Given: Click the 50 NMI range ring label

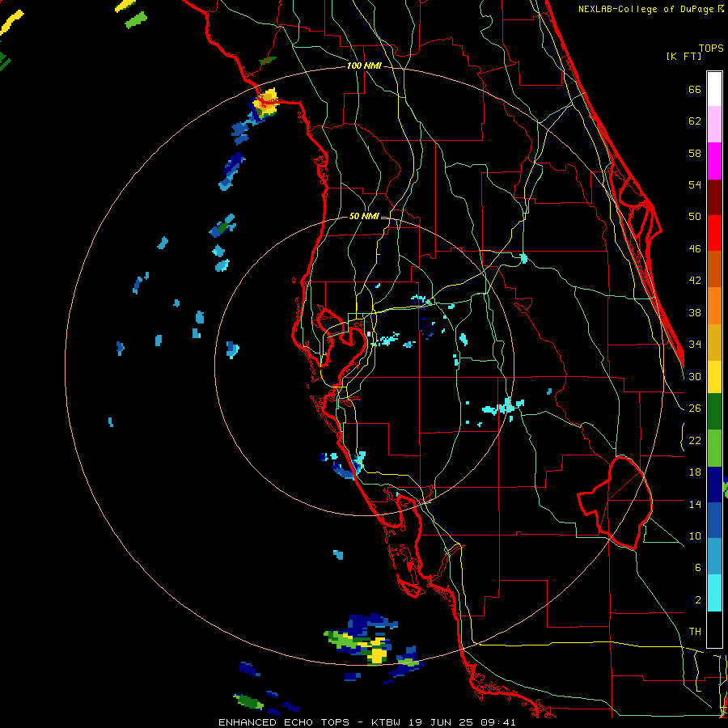Looking at the screenshot, I should pyautogui.click(x=363, y=216).
